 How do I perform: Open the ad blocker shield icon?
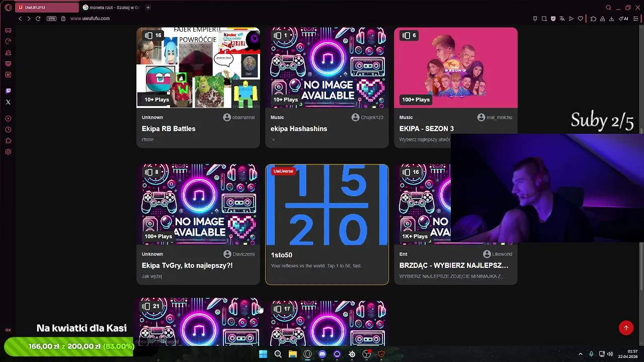pyautogui.click(x=553, y=19)
